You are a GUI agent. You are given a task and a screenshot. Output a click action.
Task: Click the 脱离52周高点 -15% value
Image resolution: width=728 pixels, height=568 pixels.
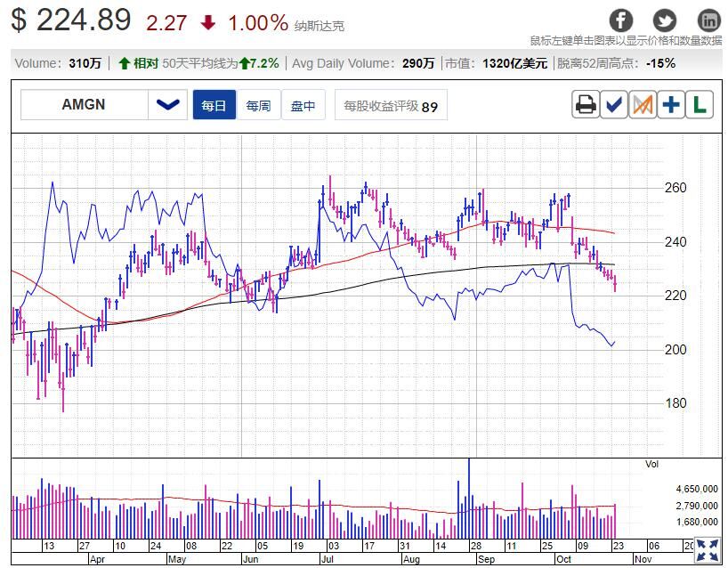(x=660, y=63)
